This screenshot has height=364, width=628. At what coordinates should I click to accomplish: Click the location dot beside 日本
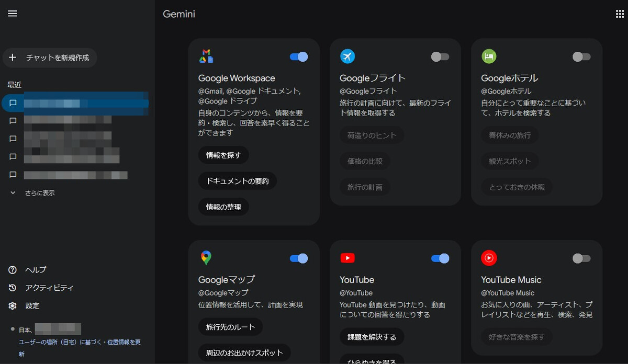coord(13,329)
